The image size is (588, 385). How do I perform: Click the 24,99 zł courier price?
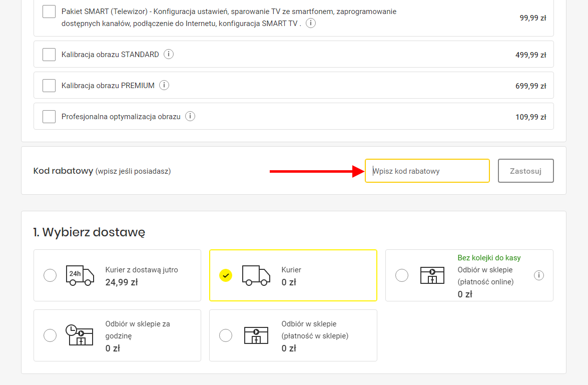coord(122,282)
